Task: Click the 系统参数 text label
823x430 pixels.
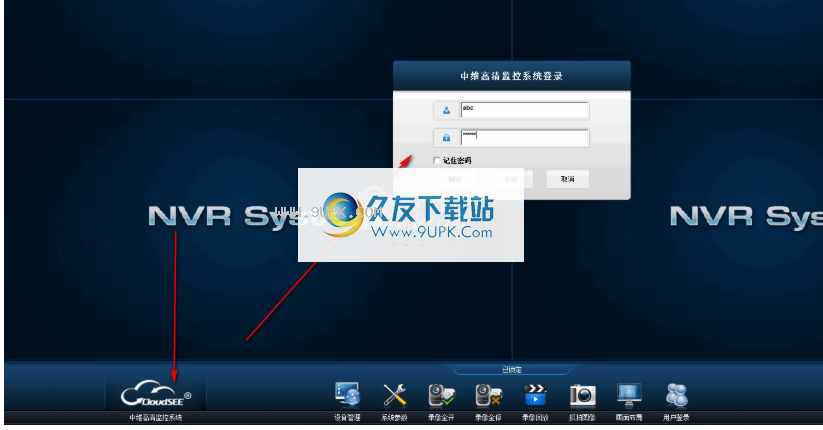Action: [395, 418]
